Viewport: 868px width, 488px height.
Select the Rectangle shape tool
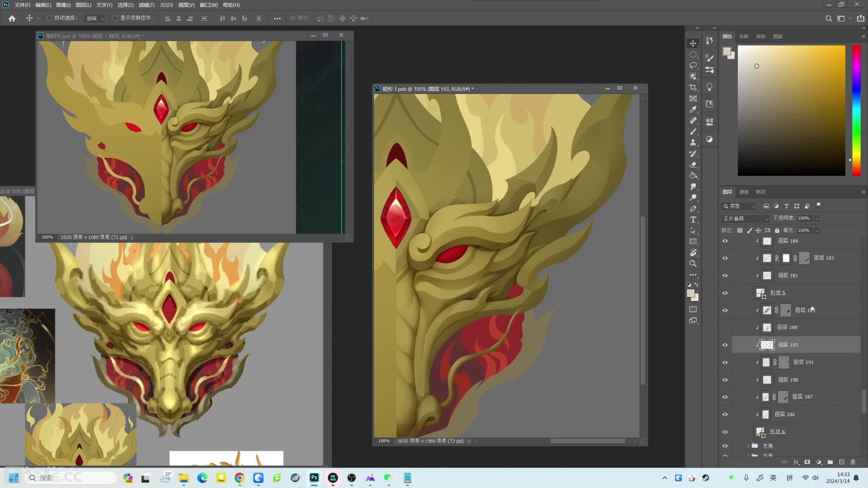tap(693, 242)
